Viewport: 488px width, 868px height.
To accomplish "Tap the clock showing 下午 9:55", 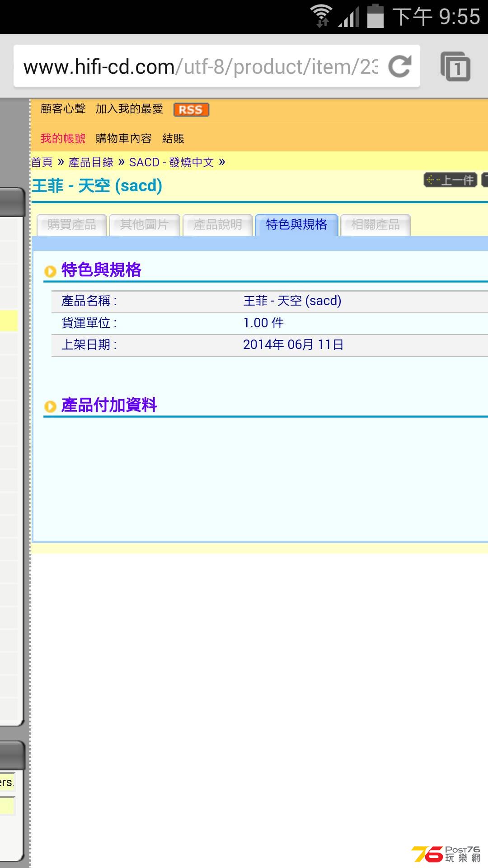I will coord(436,17).
